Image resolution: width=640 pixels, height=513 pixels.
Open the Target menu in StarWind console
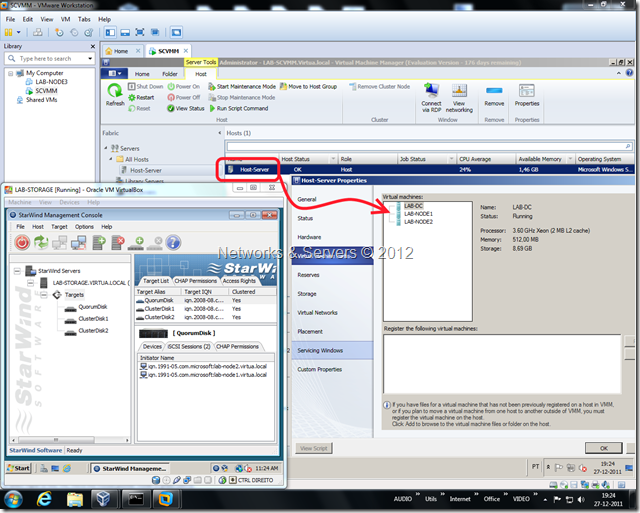[x=59, y=227]
